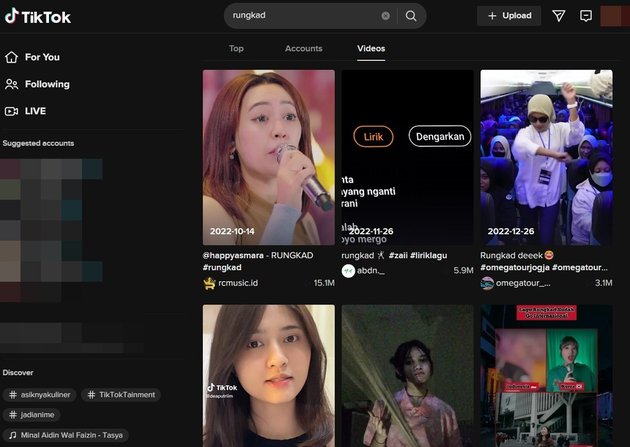This screenshot has width=630, height=447.
Task: Clear the search text with X icon
Action: coord(385,16)
